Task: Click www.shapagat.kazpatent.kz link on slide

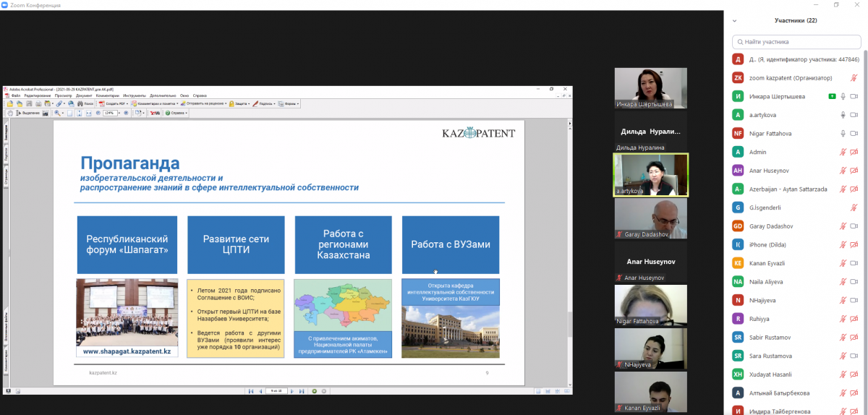Action: click(127, 351)
